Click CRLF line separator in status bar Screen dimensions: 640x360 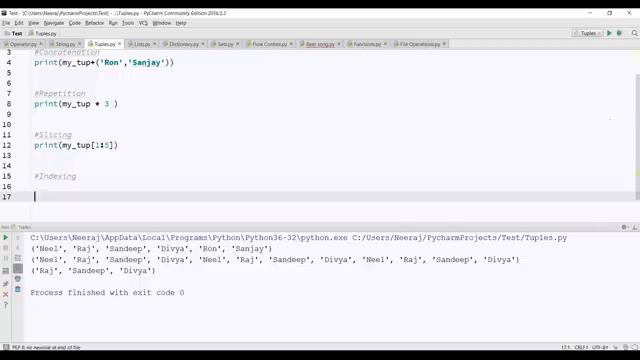tap(581, 347)
